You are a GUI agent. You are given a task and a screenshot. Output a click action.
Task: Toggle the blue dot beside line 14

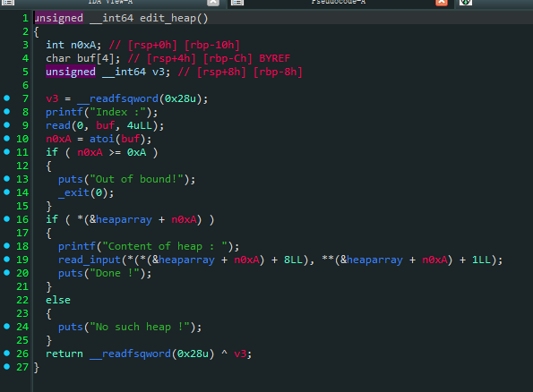[7, 192]
